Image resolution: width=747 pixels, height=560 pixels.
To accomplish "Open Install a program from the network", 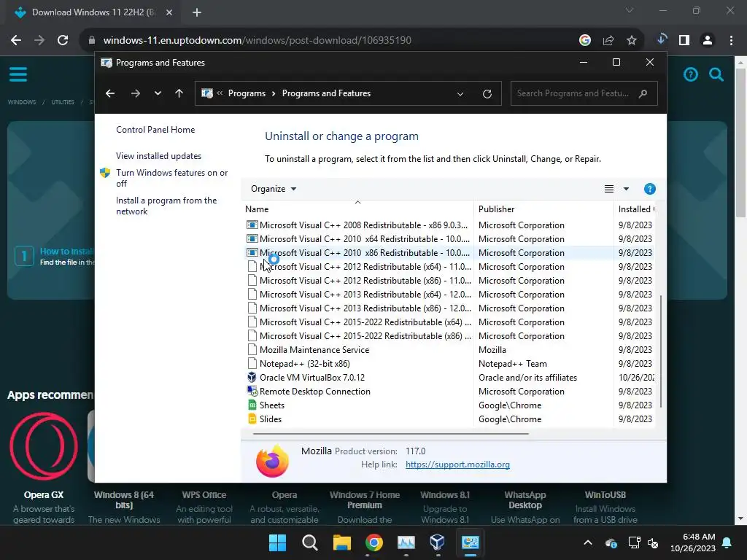I will click(x=166, y=206).
